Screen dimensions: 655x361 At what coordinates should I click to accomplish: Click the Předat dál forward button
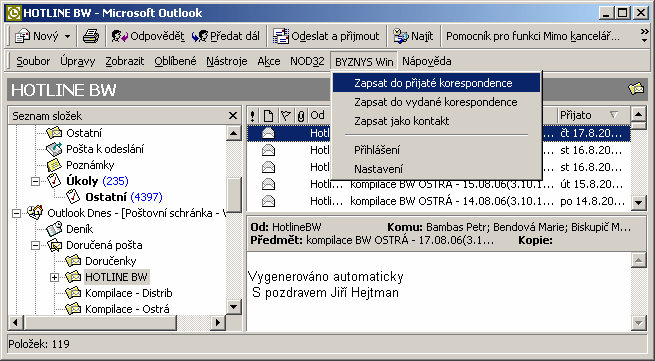[226, 37]
